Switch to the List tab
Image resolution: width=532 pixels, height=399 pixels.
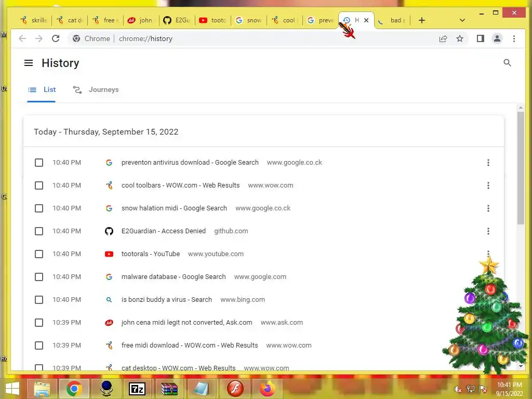pyautogui.click(x=42, y=89)
